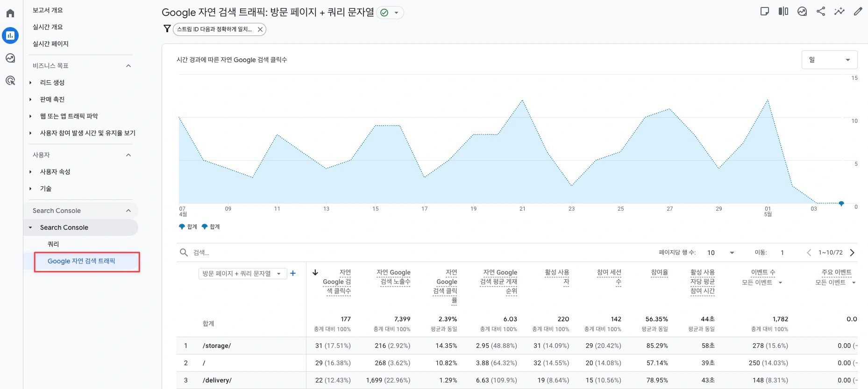Remove the 스트림 ID filter chip
Viewport: 868px width, 389px height.
click(x=260, y=29)
